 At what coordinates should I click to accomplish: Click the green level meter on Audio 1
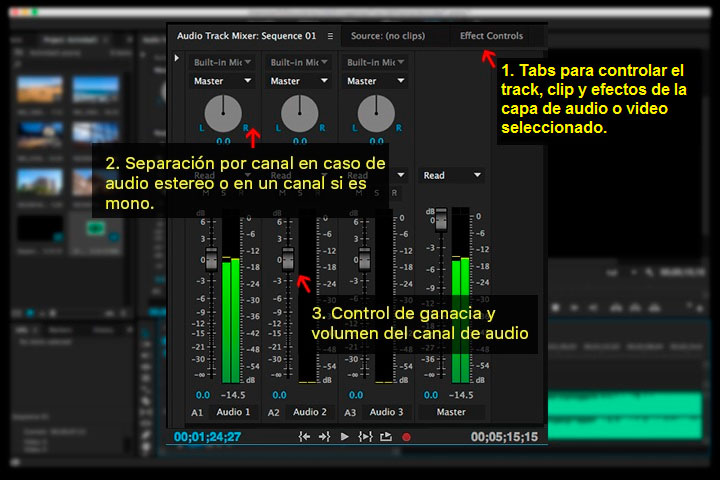click(231, 320)
